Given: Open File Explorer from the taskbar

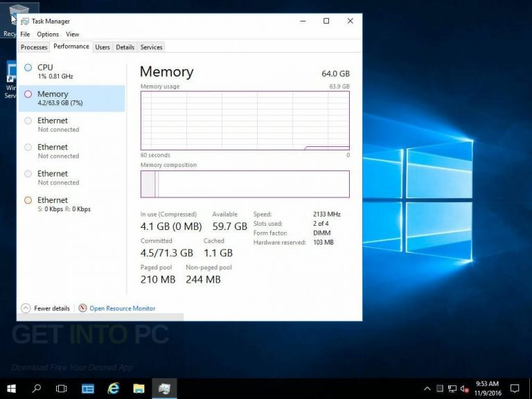Looking at the screenshot, I should [139, 389].
